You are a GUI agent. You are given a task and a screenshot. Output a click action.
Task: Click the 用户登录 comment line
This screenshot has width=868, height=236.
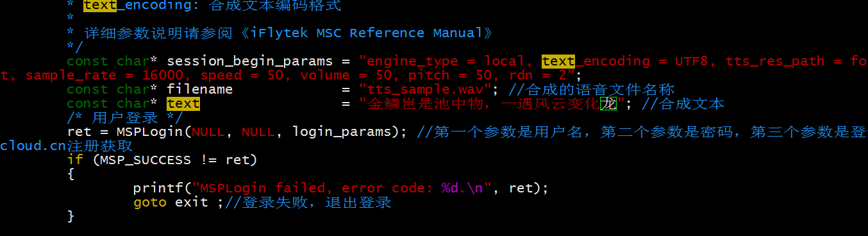point(125,117)
